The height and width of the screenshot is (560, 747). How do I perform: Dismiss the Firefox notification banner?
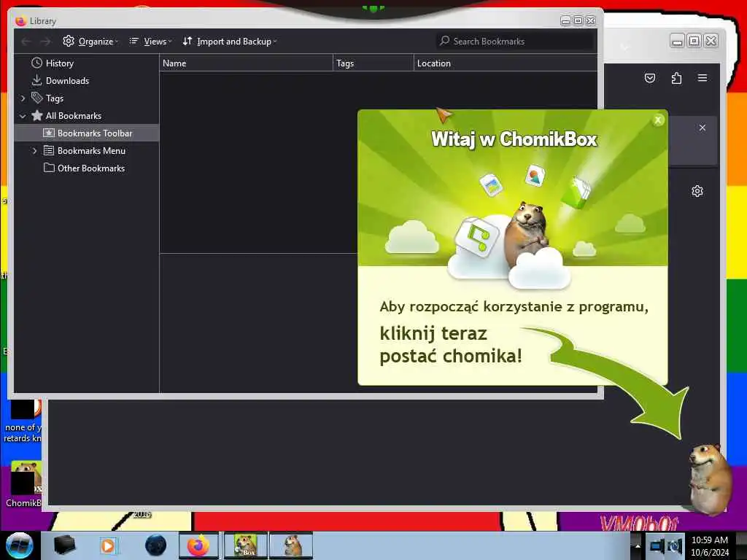click(x=703, y=128)
